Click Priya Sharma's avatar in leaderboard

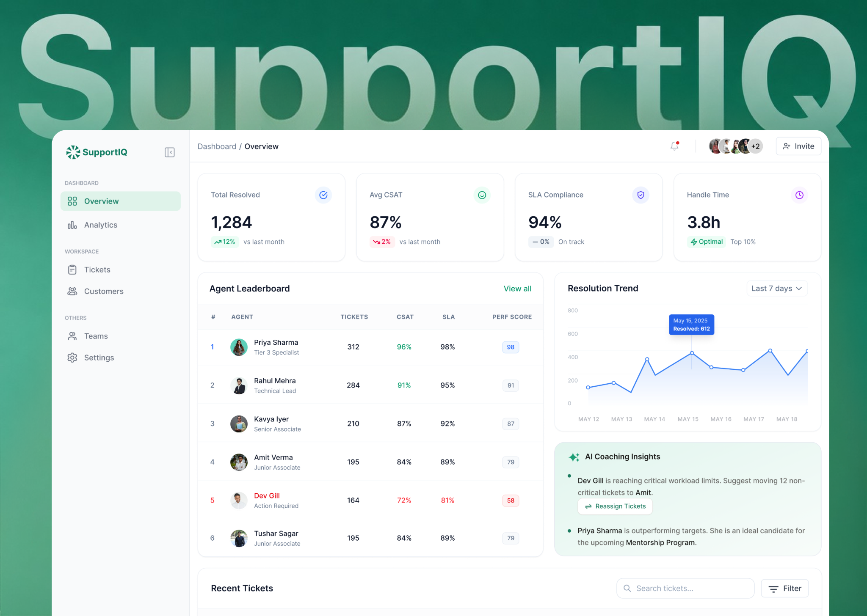239,347
